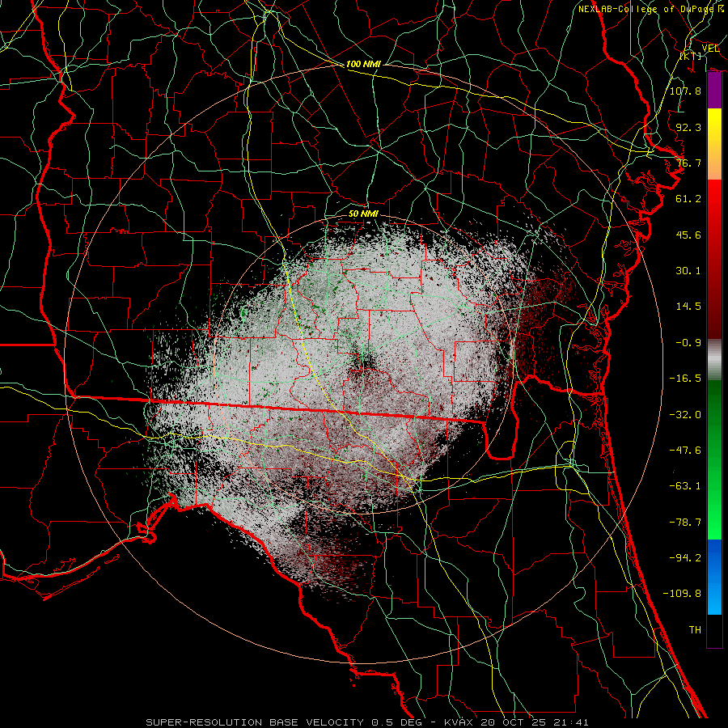Select the -47.6 scale value
The width and height of the screenshot is (728, 728).
pyautogui.click(x=685, y=451)
